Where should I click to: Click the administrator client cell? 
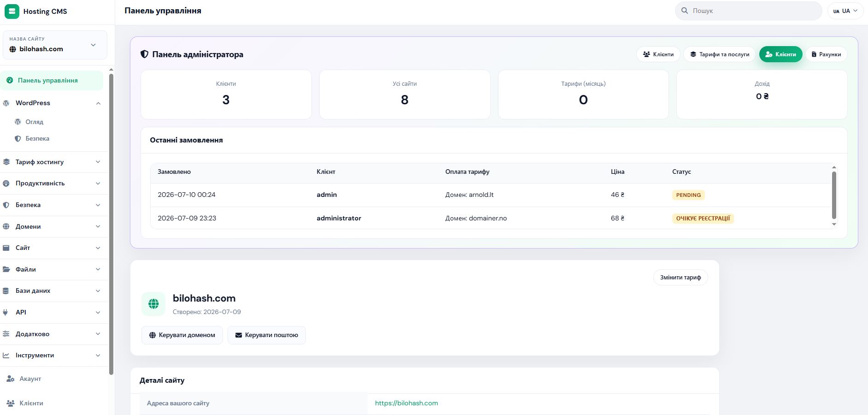pyautogui.click(x=339, y=218)
